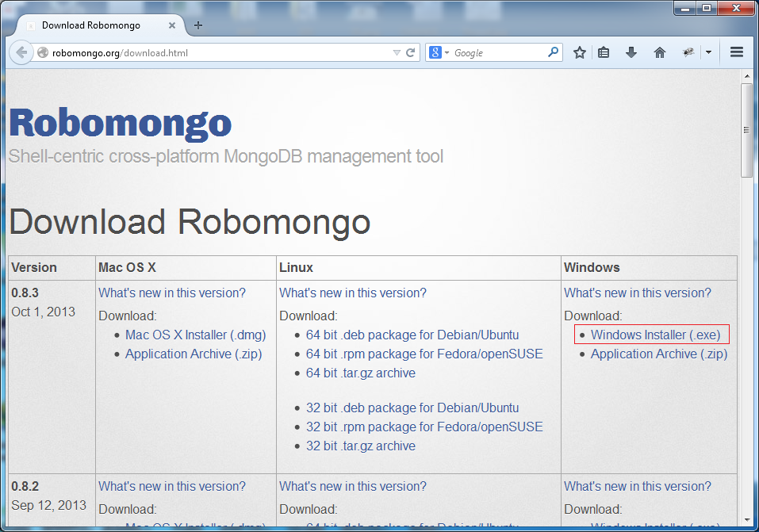Open dropdown arrow next to bug icon
This screenshot has width=759, height=532.
(709, 52)
